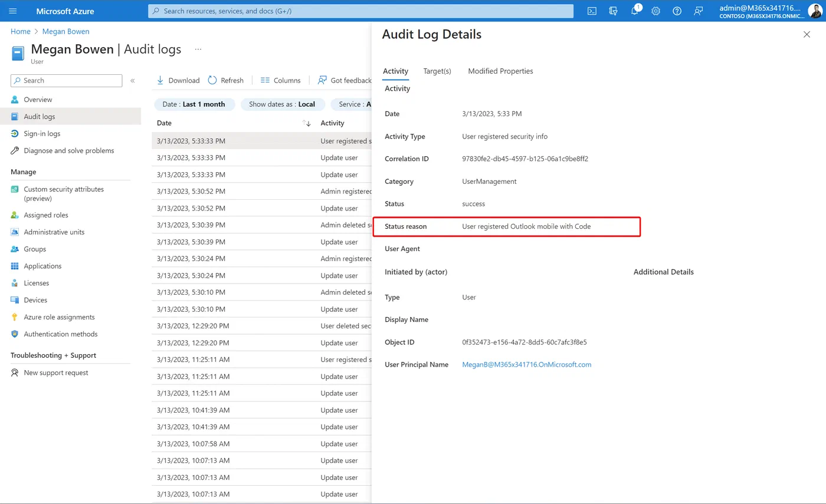Focus the left menu Search box
826x504 pixels.
pos(67,81)
